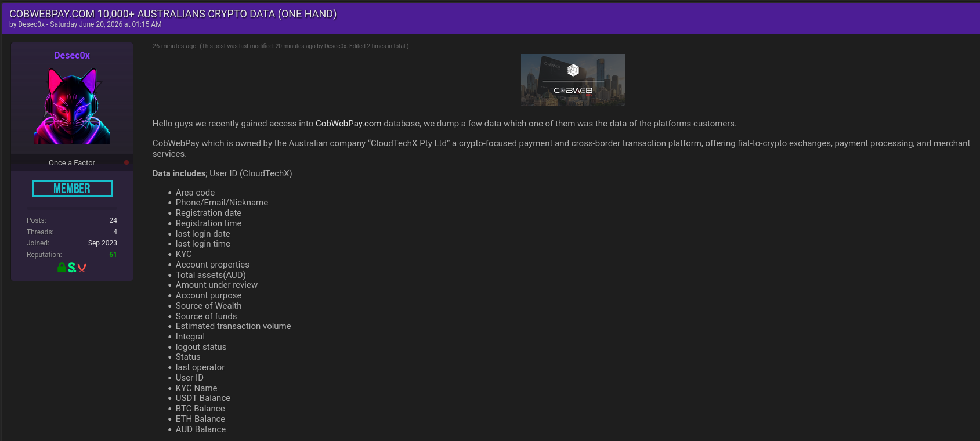The width and height of the screenshot is (980, 441).
Task: Click the "last login date" list item
Action: pos(202,234)
